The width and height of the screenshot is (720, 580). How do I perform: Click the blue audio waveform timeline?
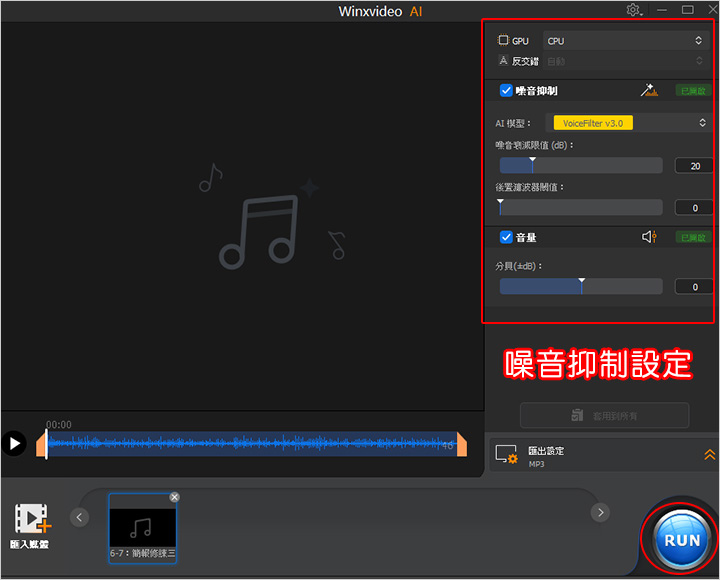click(252, 444)
